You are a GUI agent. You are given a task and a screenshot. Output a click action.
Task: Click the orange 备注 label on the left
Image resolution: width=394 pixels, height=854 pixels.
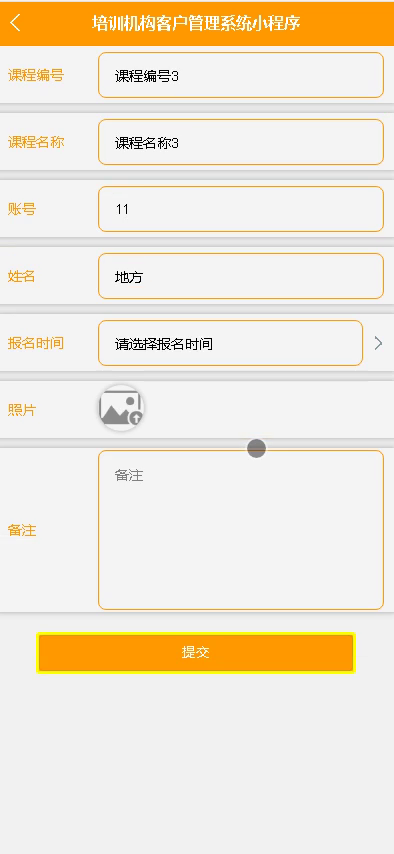[22, 530]
